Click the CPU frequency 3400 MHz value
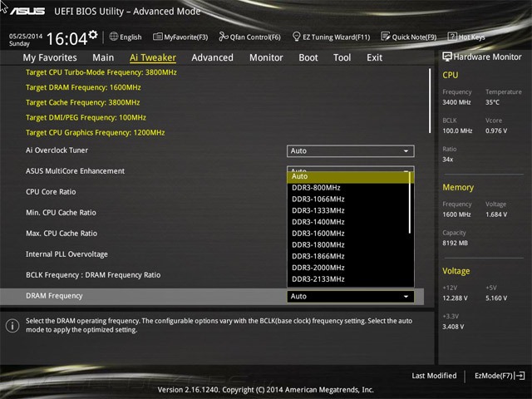 tap(456, 102)
